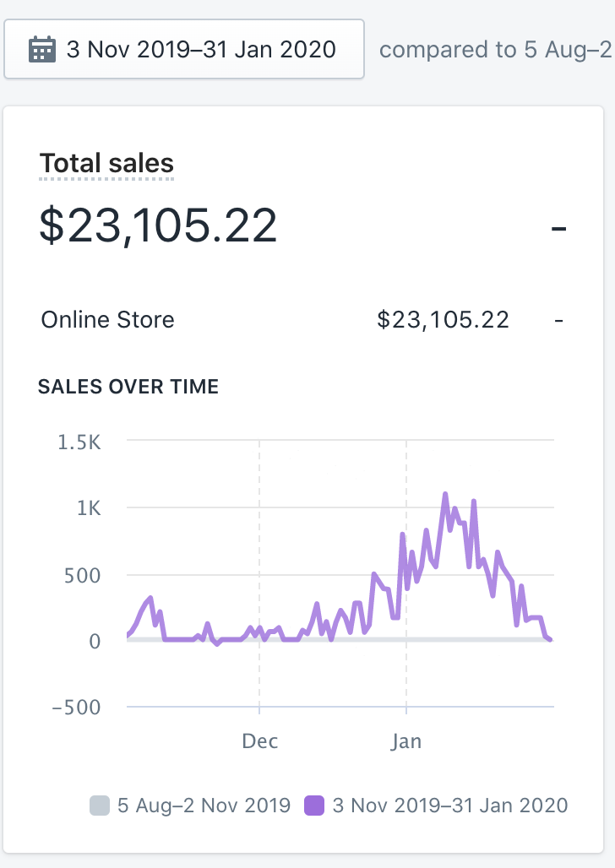Click the Total sales heading link
This screenshot has height=868, width=615.
(x=106, y=163)
